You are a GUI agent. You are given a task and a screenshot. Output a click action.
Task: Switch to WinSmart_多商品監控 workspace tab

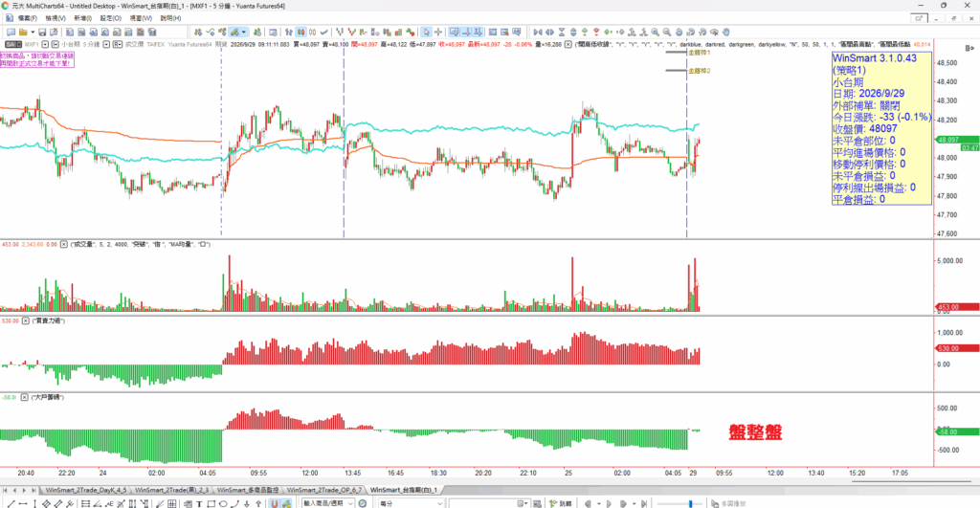pyautogui.click(x=248, y=490)
